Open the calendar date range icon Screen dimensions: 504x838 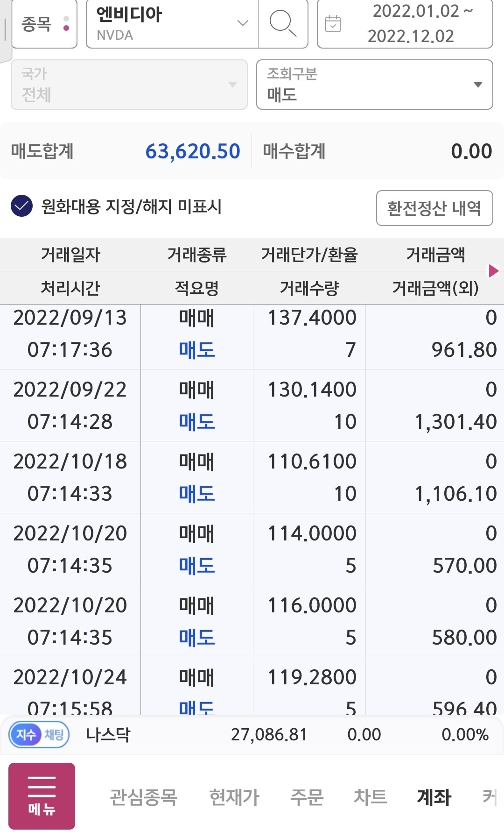333,23
